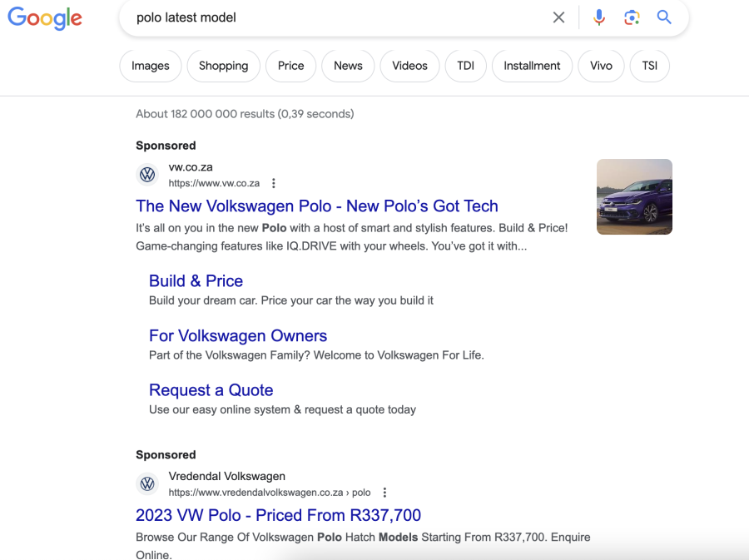Viewport: 749px width, 560px height.
Task: Open the Build & Price sitelink
Action: coord(196,281)
